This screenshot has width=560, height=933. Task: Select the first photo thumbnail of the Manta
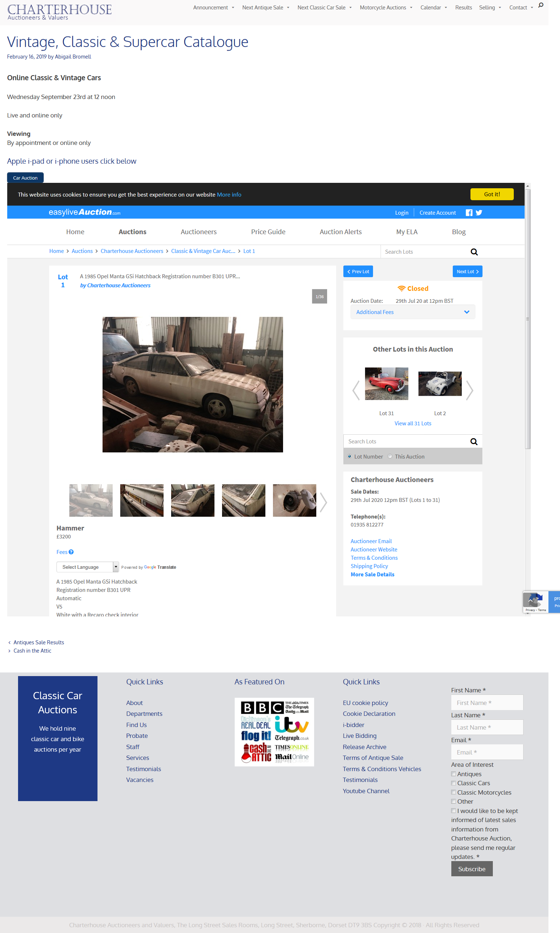point(91,500)
